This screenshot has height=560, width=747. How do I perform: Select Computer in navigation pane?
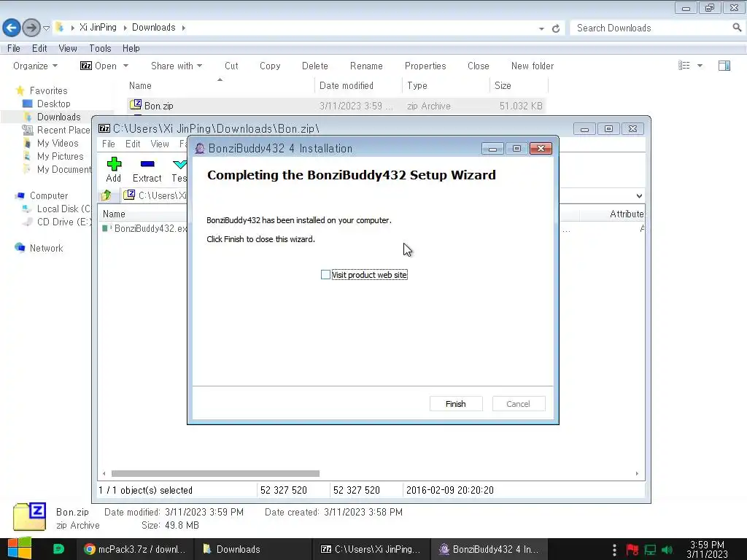[49, 195]
